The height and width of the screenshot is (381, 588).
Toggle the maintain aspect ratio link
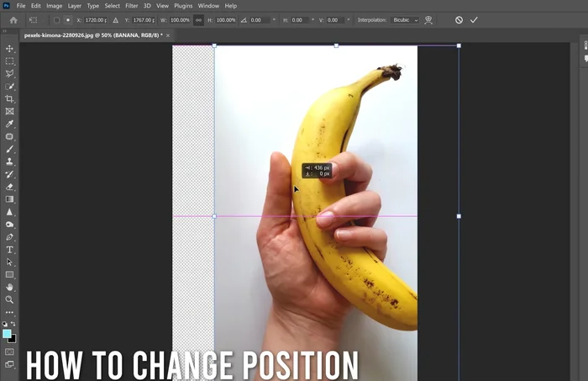pyautogui.click(x=198, y=19)
